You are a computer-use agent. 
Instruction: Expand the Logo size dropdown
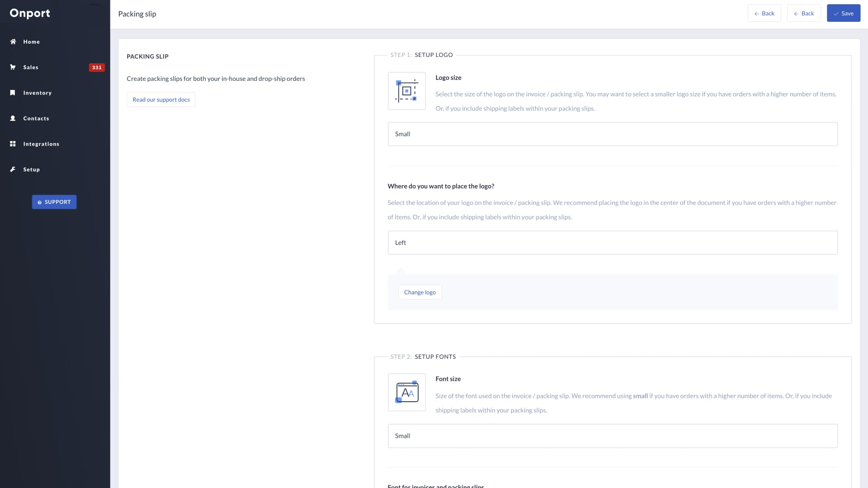(612, 133)
